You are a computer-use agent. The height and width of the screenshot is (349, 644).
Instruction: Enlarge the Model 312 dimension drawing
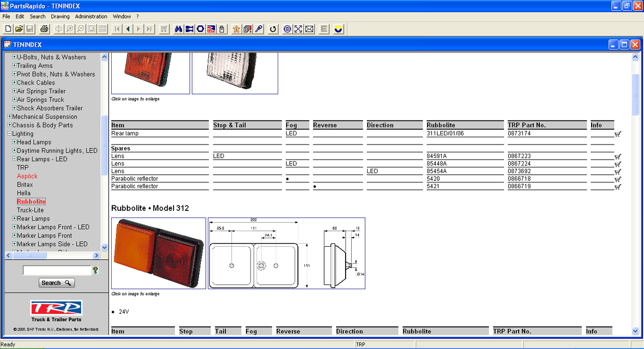click(287, 253)
